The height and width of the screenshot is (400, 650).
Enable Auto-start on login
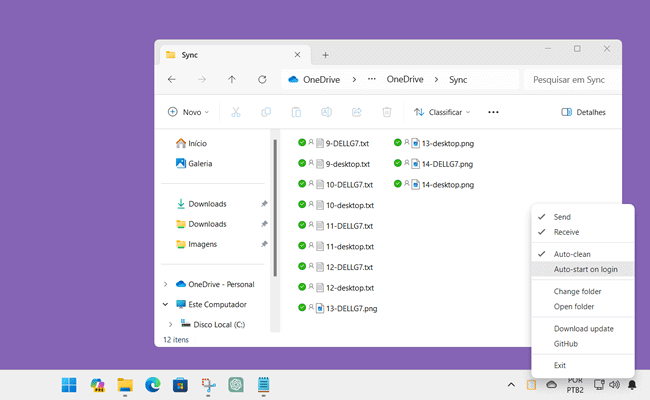(x=585, y=269)
